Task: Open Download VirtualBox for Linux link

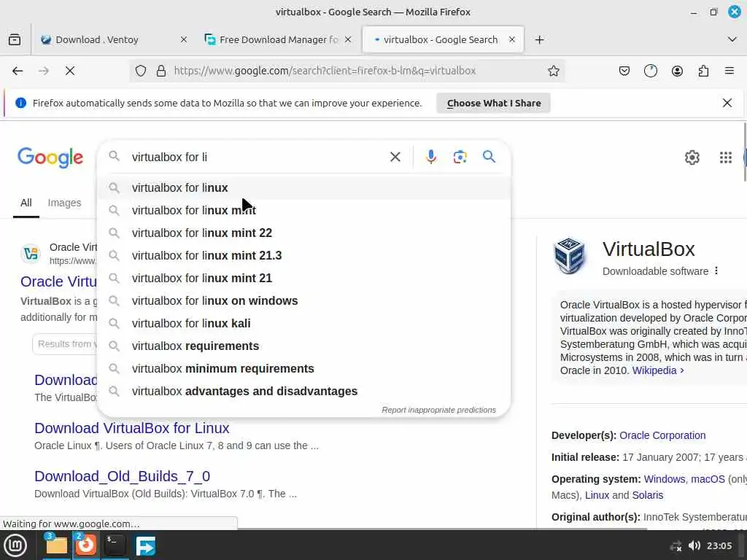Action: pyautogui.click(x=132, y=428)
